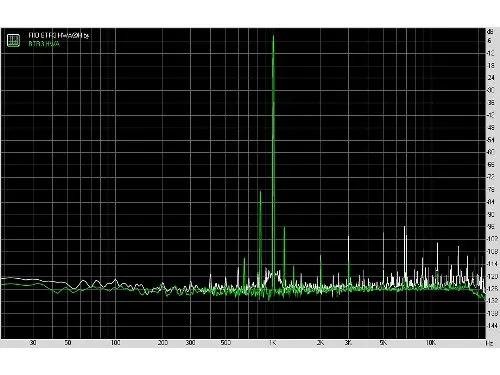Viewport: 500px width, 375px height.
Task: Click the 200 frequency axis label
Action: pyautogui.click(x=163, y=343)
